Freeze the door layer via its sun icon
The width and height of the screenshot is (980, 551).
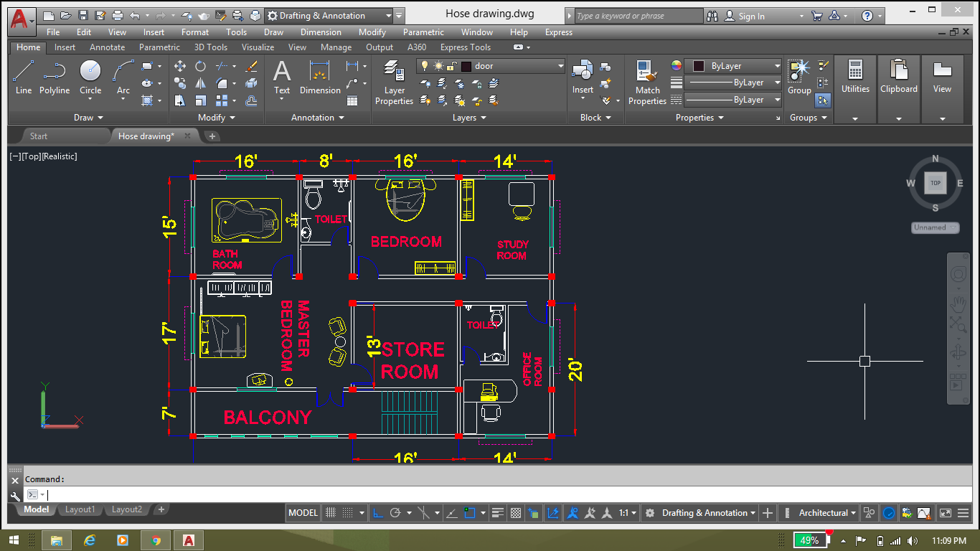tap(438, 66)
